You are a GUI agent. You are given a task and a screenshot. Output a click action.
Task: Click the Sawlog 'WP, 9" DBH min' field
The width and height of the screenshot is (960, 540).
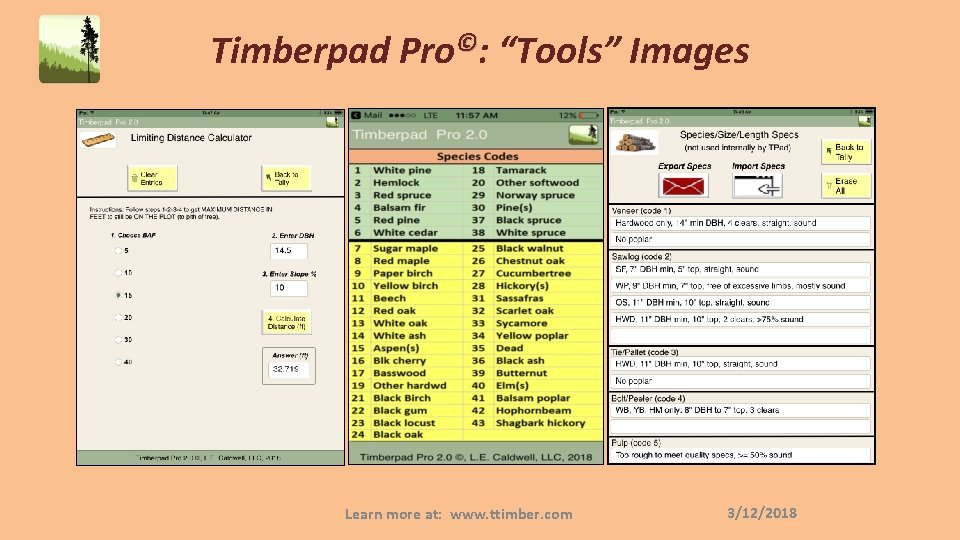pyautogui.click(x=740, y=286)
